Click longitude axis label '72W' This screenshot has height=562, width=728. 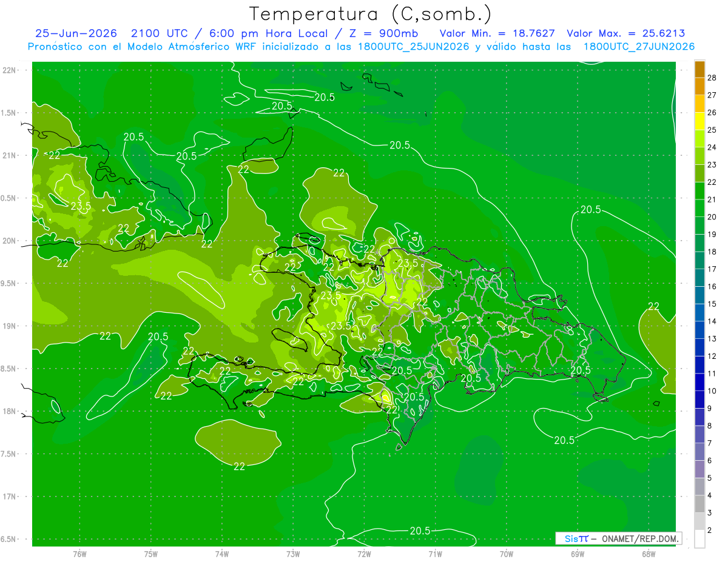[364, 554]
